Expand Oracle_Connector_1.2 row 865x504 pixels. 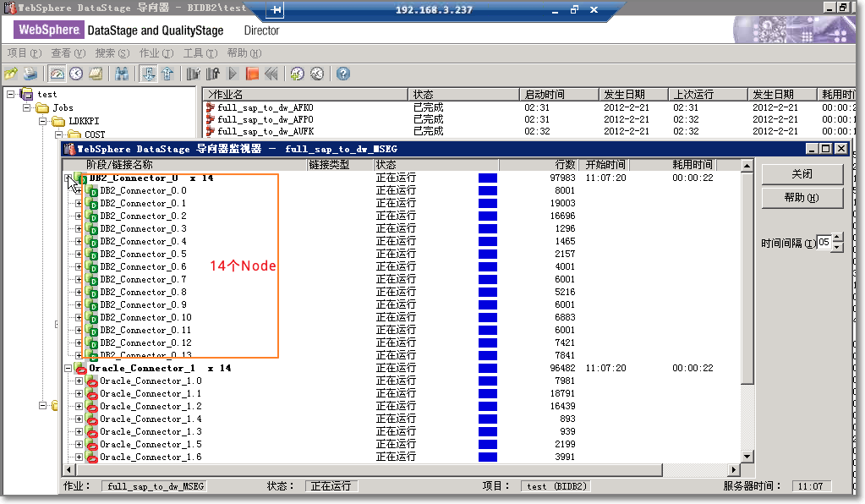tap(79, 407)
